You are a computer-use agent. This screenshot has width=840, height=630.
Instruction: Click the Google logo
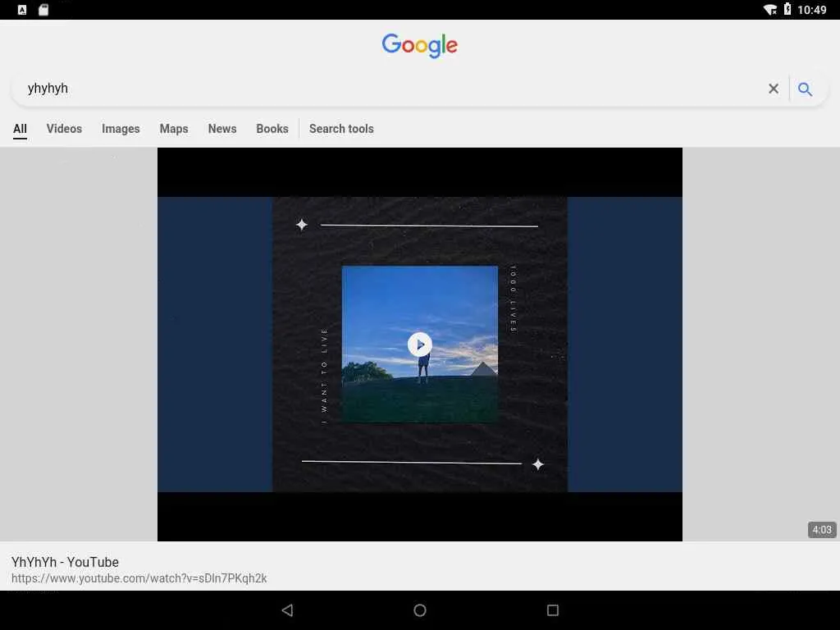(x=419, y=46)
